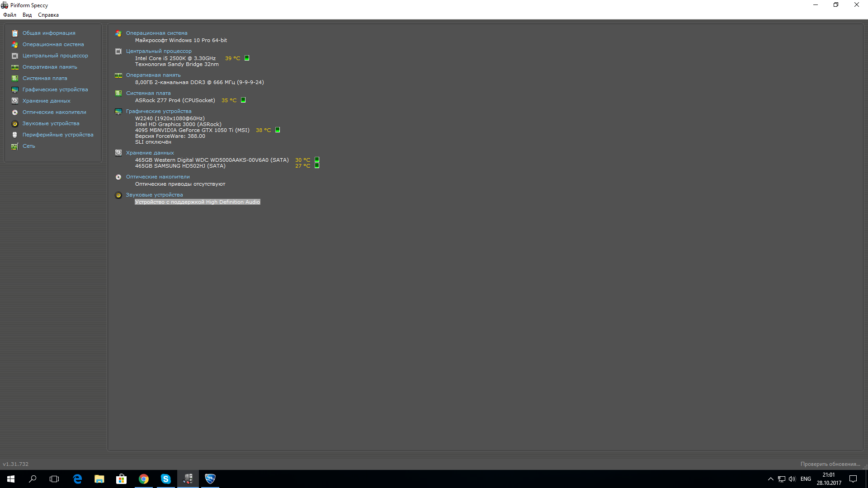The height and width of the screenshot is (488, 868).
Task: Click the GeForce GTX temperature indicator icon
Action: pyautogui.click(x=278, y=130)
